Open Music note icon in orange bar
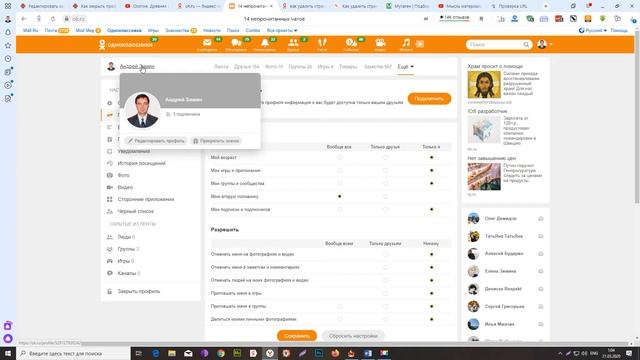The height and width of the screenshot is (360, 640). (x=406, y=43)
